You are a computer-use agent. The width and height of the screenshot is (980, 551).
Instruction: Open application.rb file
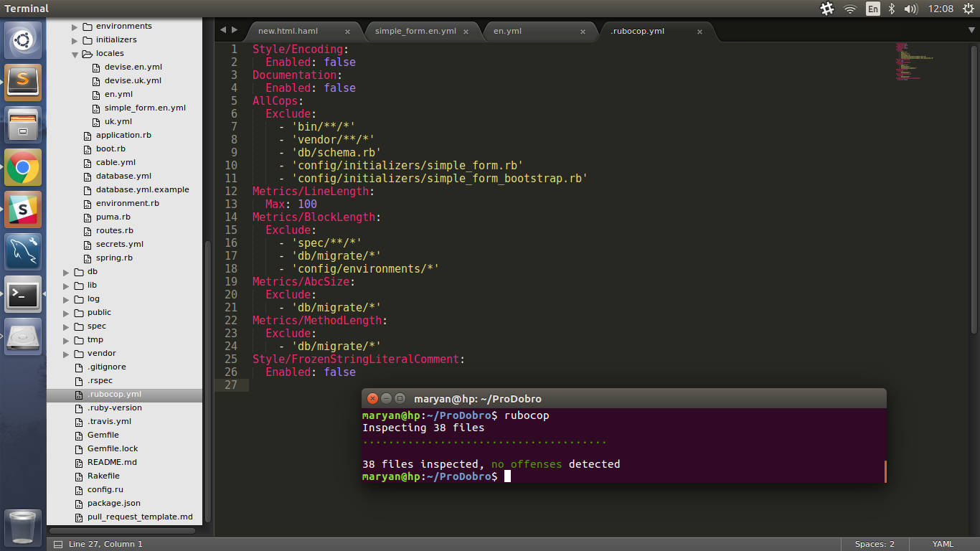pos(123,135)
